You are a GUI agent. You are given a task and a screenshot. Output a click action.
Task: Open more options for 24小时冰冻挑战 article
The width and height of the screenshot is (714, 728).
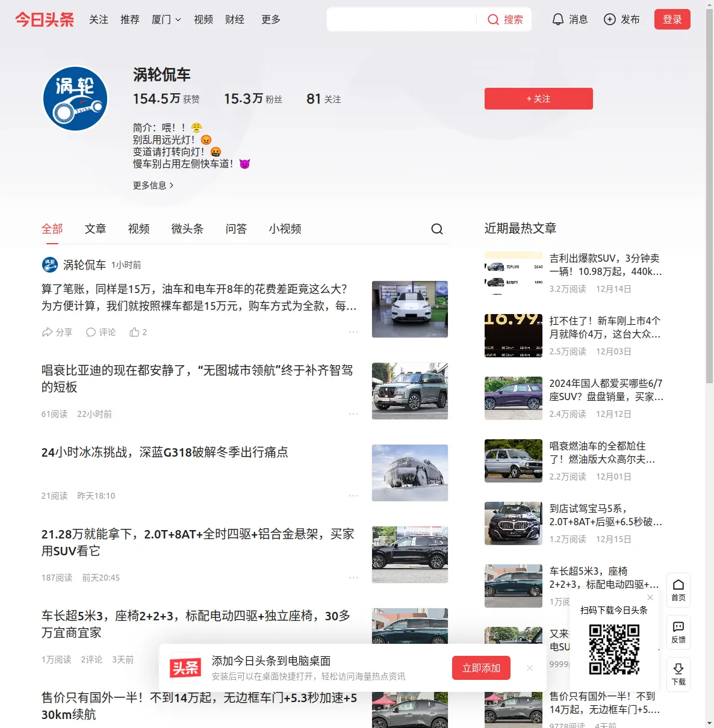[x=353, y=496]
